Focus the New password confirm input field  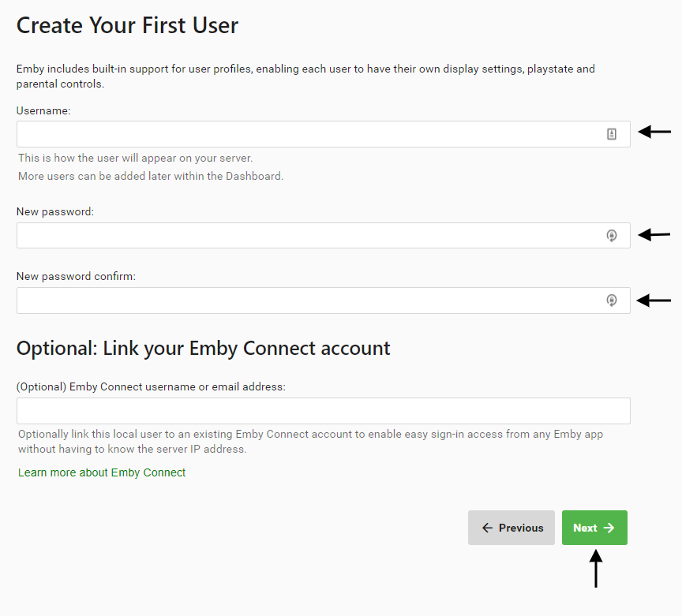click(323, 301)
